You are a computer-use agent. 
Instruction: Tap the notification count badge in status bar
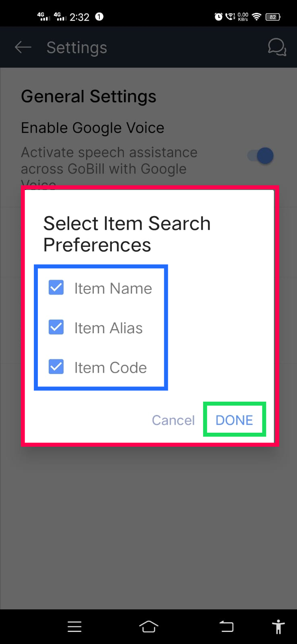coord(99,17)
